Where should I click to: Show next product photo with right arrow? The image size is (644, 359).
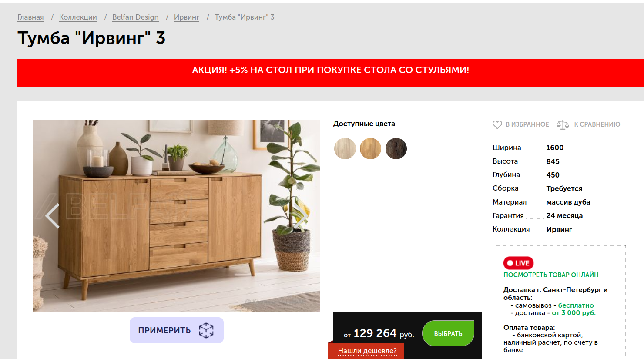(301, 215)
